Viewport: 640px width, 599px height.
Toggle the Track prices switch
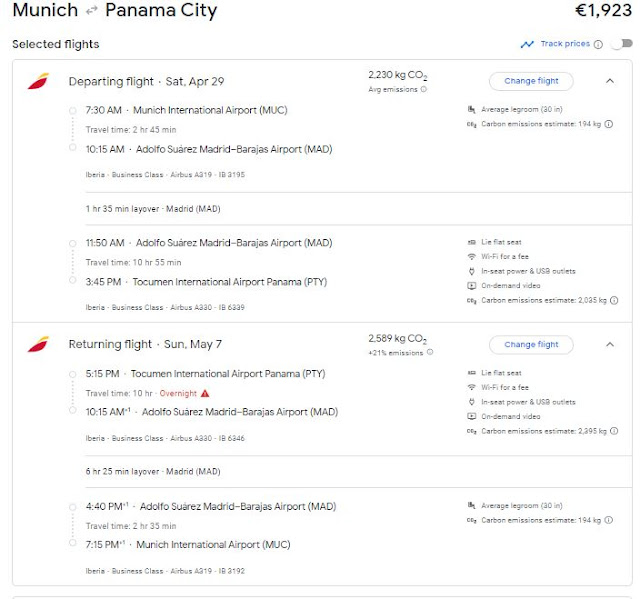coord(624,44)
